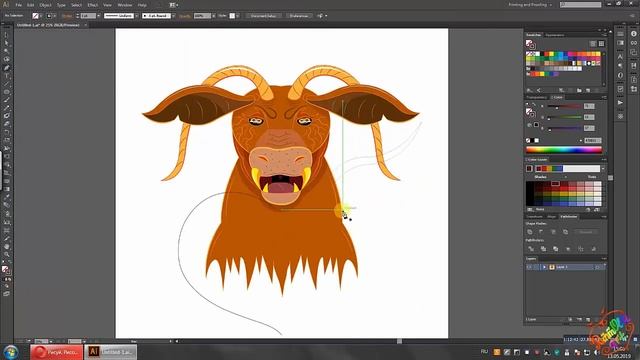Select the Pencil tool
This screenshot has height=360, width=640.
(x=7, y=108)
